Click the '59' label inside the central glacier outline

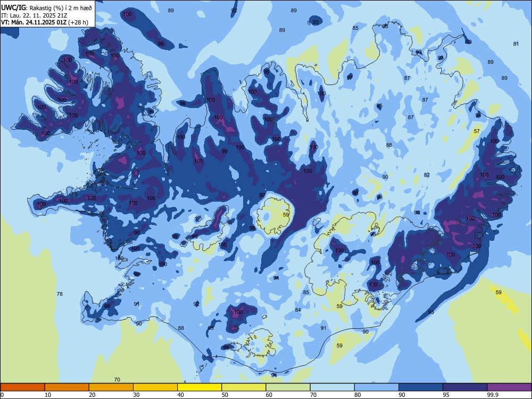click(x=286, y=215)
